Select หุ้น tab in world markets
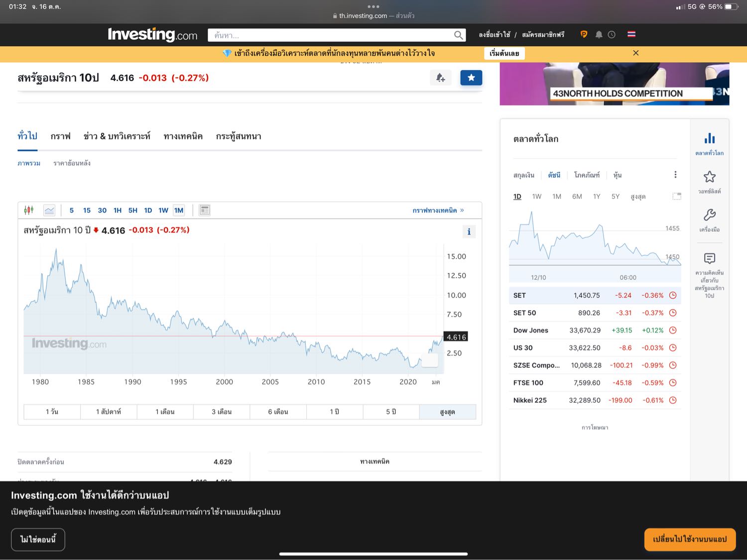Screen dimensions: 747x560 point(618,175)
